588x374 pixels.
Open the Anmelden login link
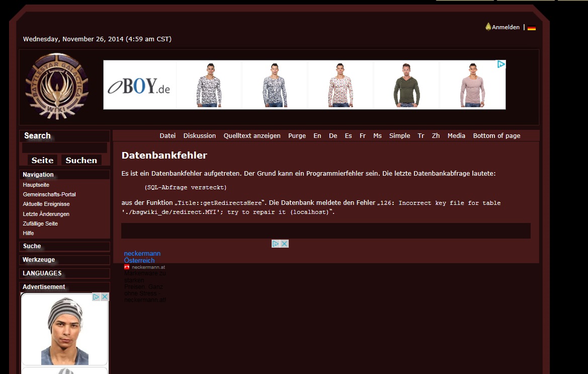(x=506, y=27)
